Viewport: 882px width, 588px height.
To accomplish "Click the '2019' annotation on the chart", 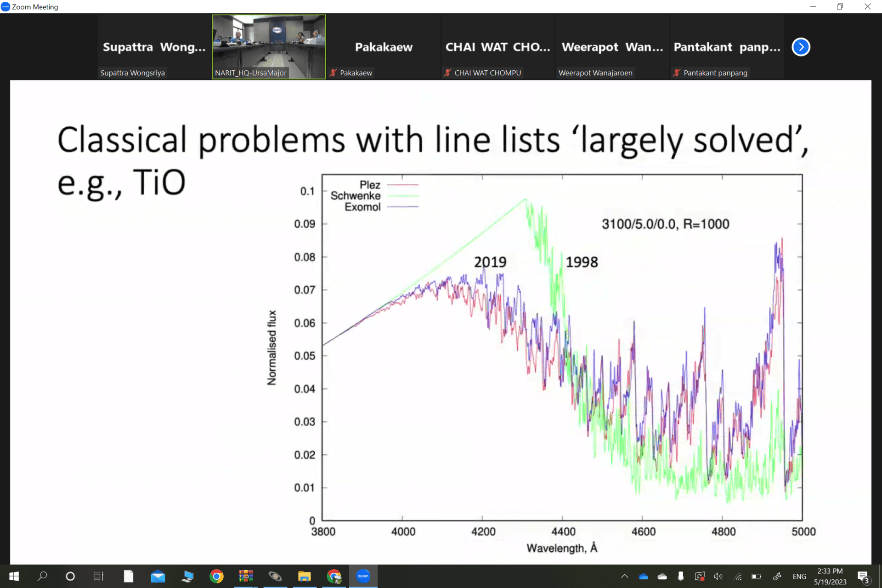I will (490, 262).
